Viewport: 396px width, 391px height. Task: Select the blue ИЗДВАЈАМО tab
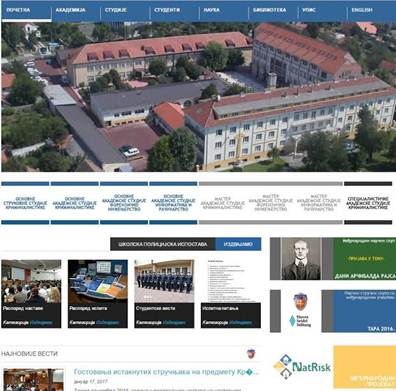238,244
